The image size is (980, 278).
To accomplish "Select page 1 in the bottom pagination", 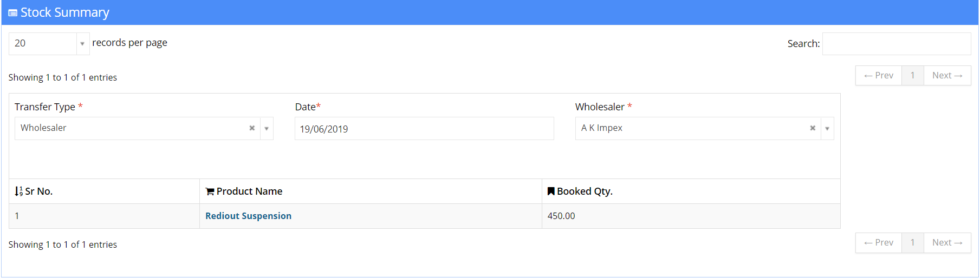I will coord(913,243).
